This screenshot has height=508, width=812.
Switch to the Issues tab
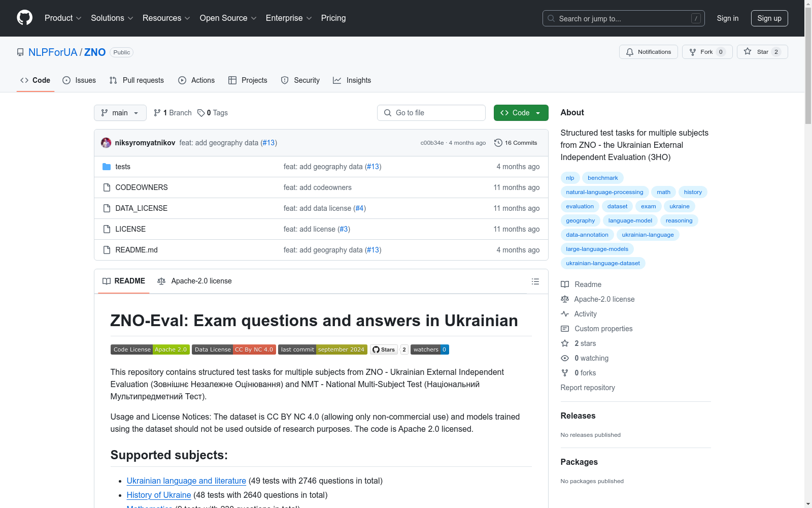point(79,80)
